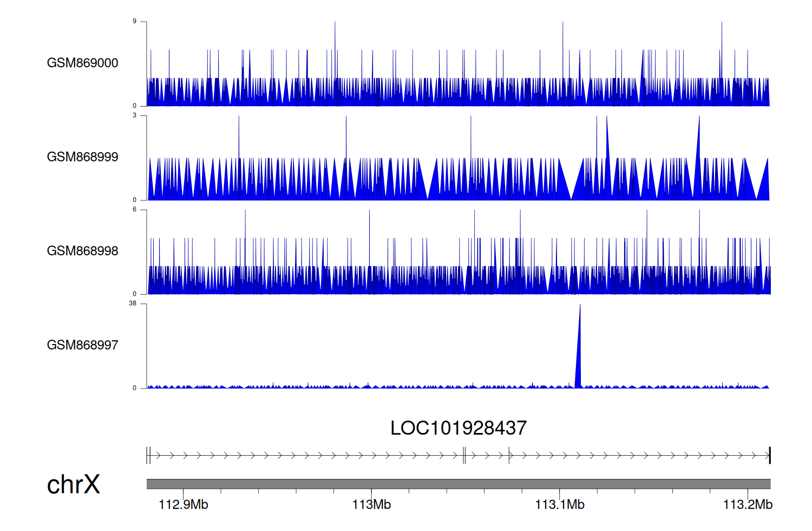Select the 112.9Mb axis position label
The width and height of the screenshot is (812, 531).
click(183, 505)
